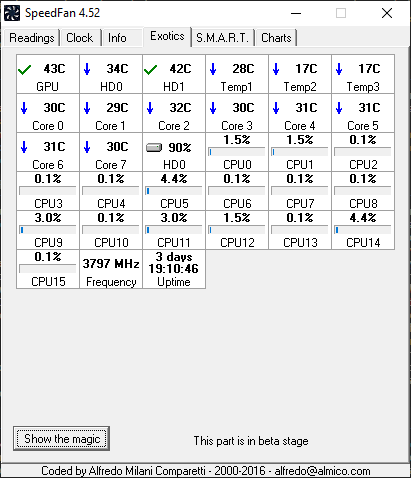Click the Uptime label

(x=174, y=282)
